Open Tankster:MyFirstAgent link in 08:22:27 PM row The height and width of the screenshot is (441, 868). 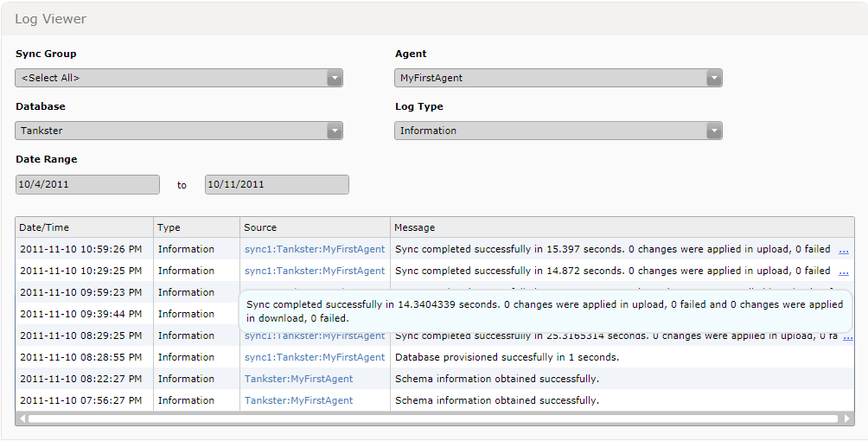298,379
